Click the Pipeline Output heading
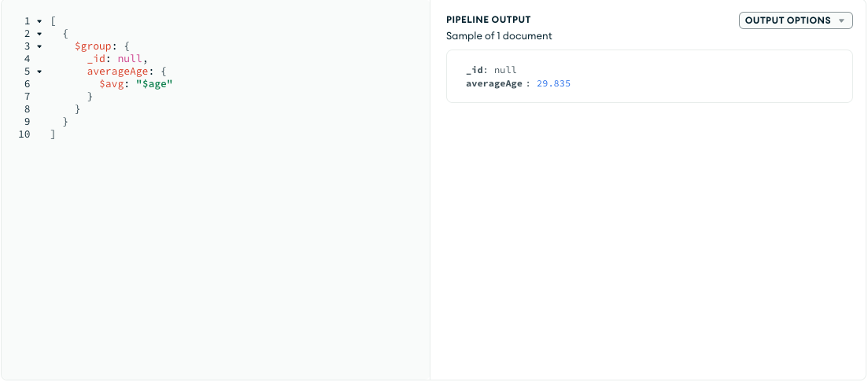This screenshot has height=382, width=868. pos(488,20)
